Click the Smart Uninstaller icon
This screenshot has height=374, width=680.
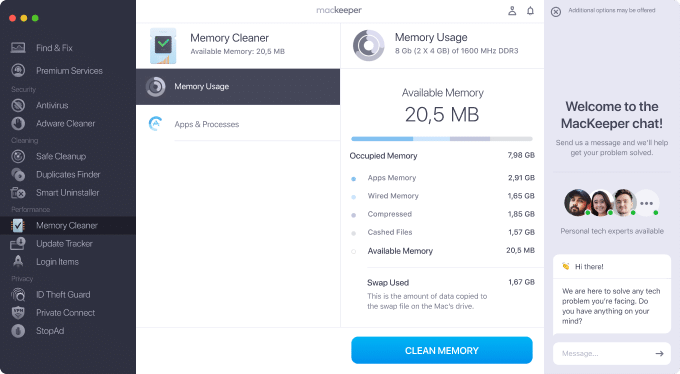pyautogui.click(x=18, y=193)
